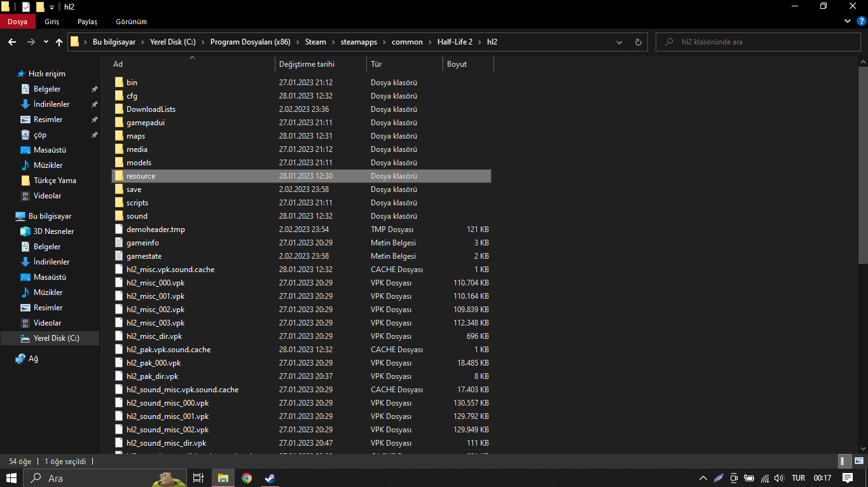Open Task View in the taskbar
The height and width of the screenshot is (487, 868).
(198, 478)
